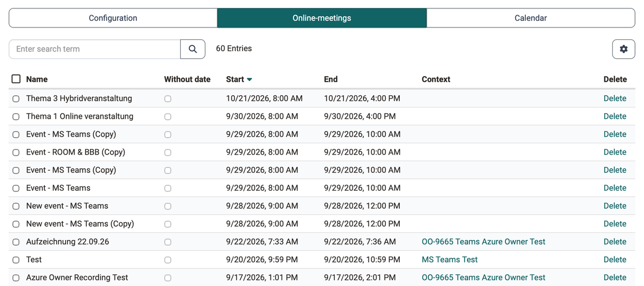Toggle Without date in the Test row

coord(167,260)
